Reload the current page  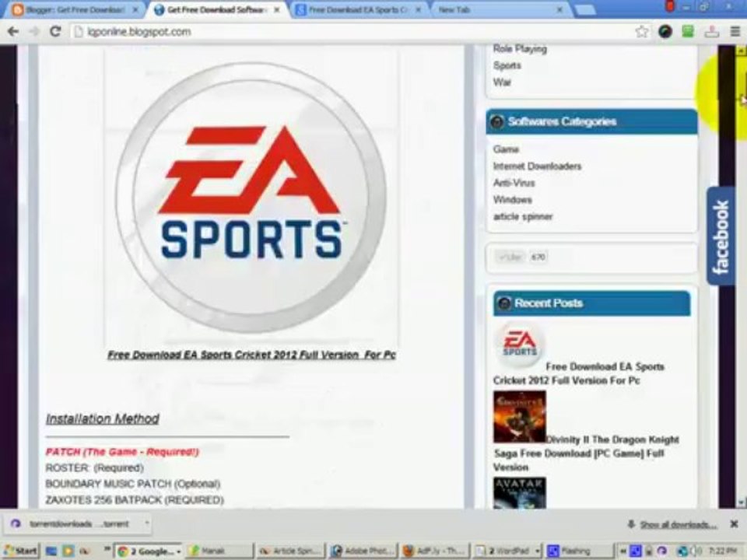coord(55,31)
